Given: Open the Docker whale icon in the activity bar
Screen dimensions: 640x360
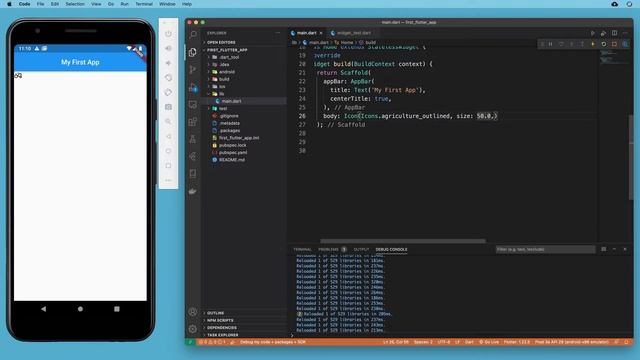Looking at the screenshot, I should pos(193,191).
